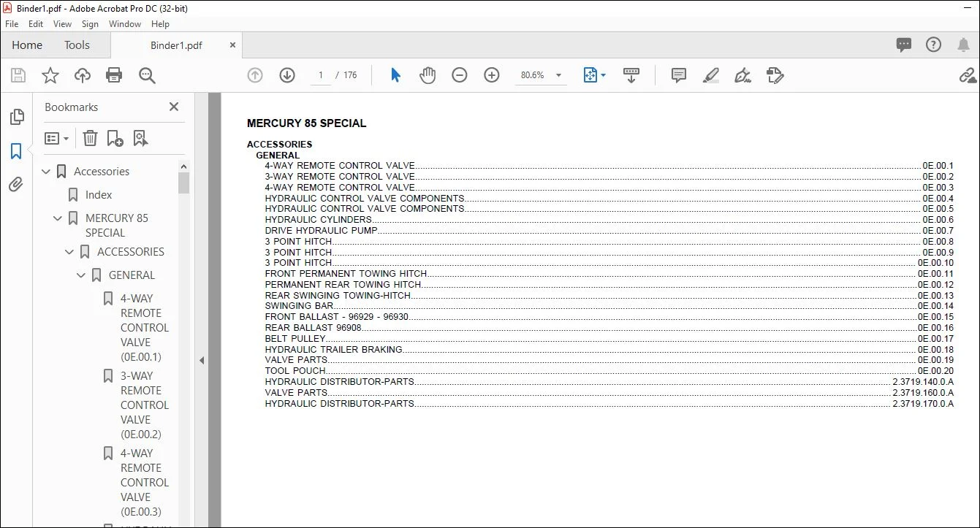Screen dimensions: 980x528
Task: Close the Binder1.pdf tab
Action: pos(232,45)
